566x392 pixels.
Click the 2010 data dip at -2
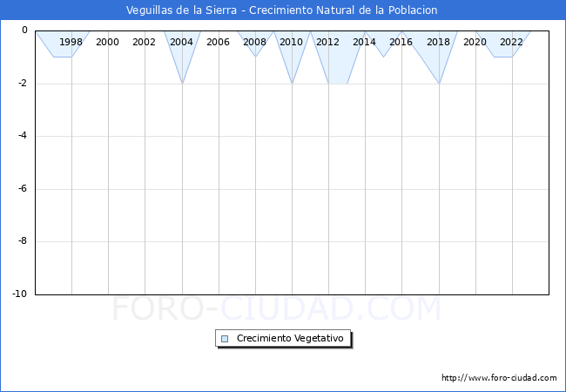pos(292,84)
